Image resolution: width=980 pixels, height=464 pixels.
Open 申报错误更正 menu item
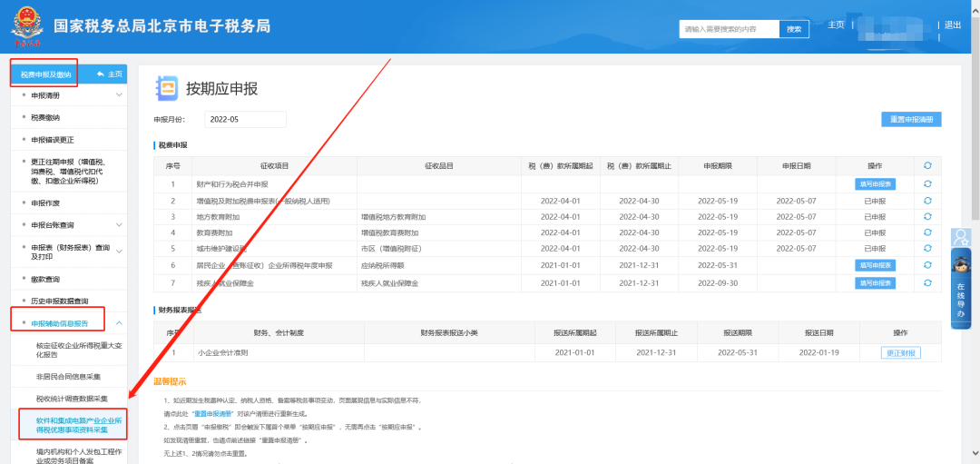coord(53,140)
